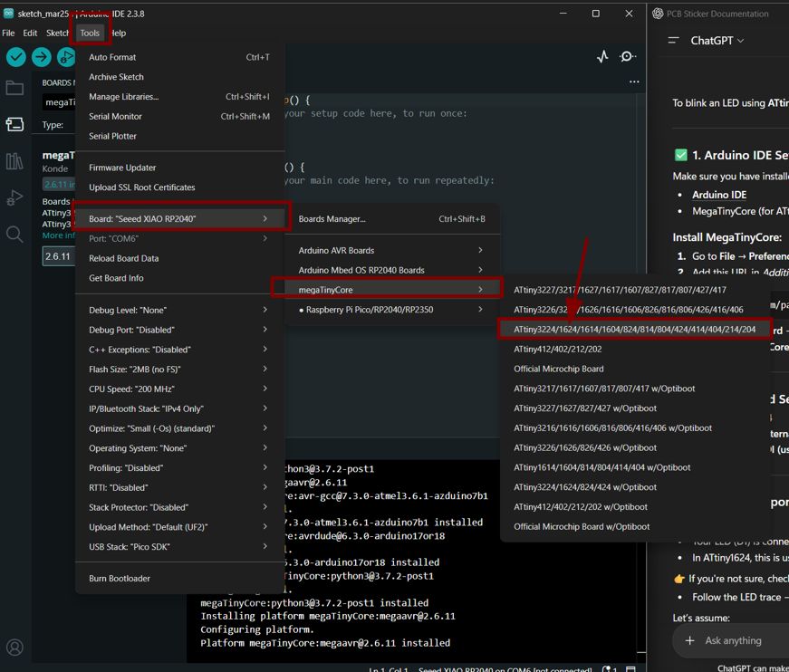Open the ChatGPT model dropdown
The image size is (789, 672).
pos(717,40)
